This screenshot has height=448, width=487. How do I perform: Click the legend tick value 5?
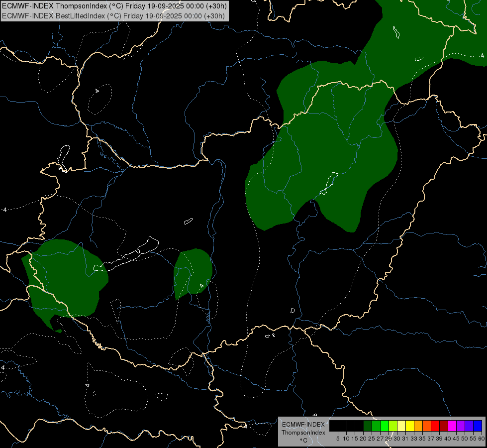(338, 439)
